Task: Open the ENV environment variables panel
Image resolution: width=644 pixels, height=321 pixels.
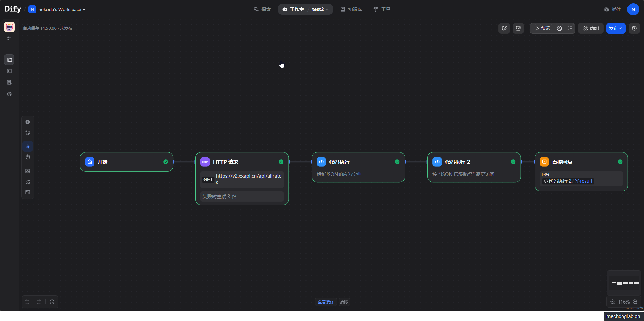Action: coord(518,28)
